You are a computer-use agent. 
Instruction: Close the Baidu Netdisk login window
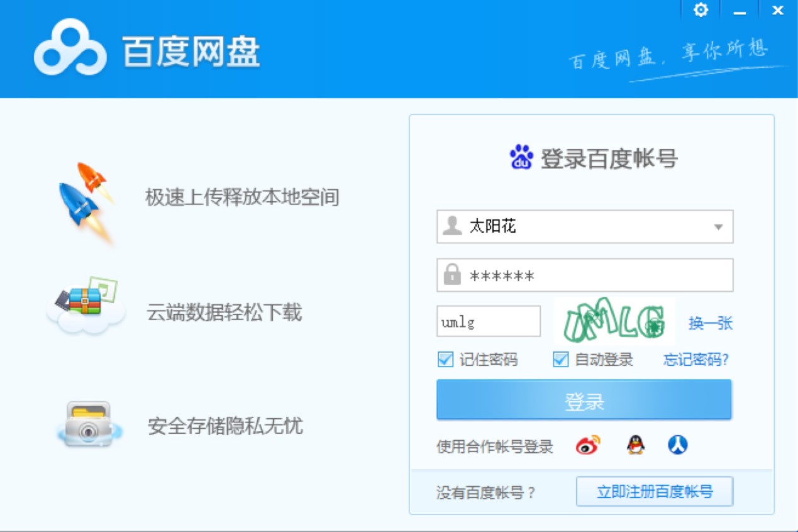(778, 10)
